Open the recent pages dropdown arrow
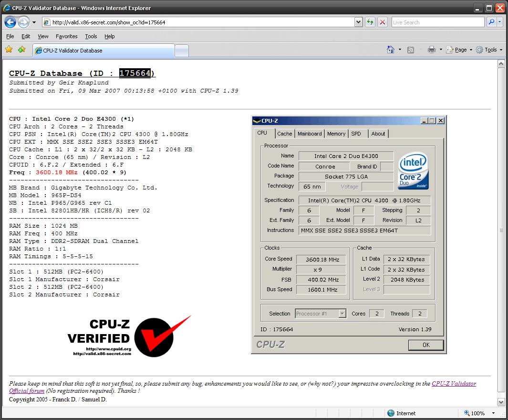The image size is (508, 420). (x=34, y=22)
